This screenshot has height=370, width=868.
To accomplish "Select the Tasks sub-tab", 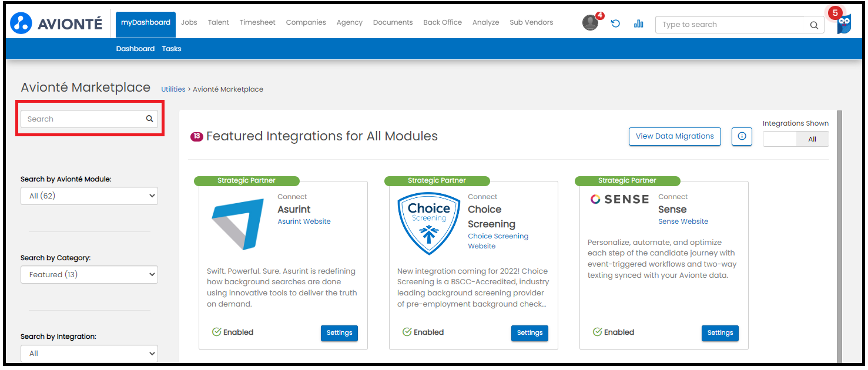I will tap(172, 49).
